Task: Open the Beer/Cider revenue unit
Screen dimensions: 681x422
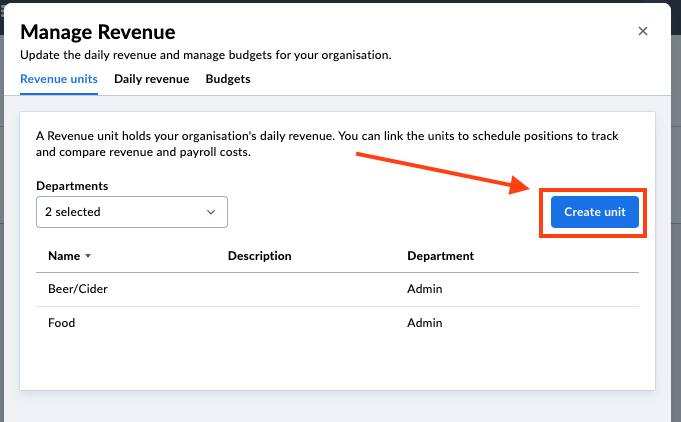Action: pos(75,289)
